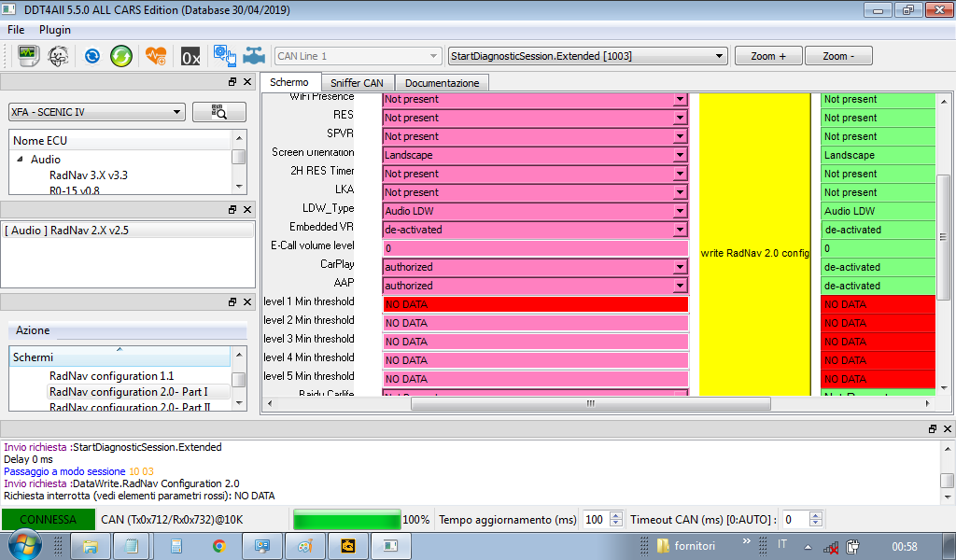The image size is (956, 560).
Task: Increase Tempo aggiornamento with the stepper
Action: [616, 514]
